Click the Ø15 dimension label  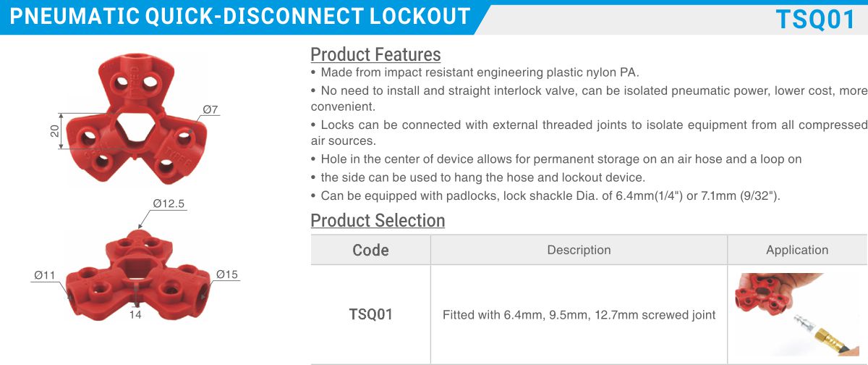[227, 274]
